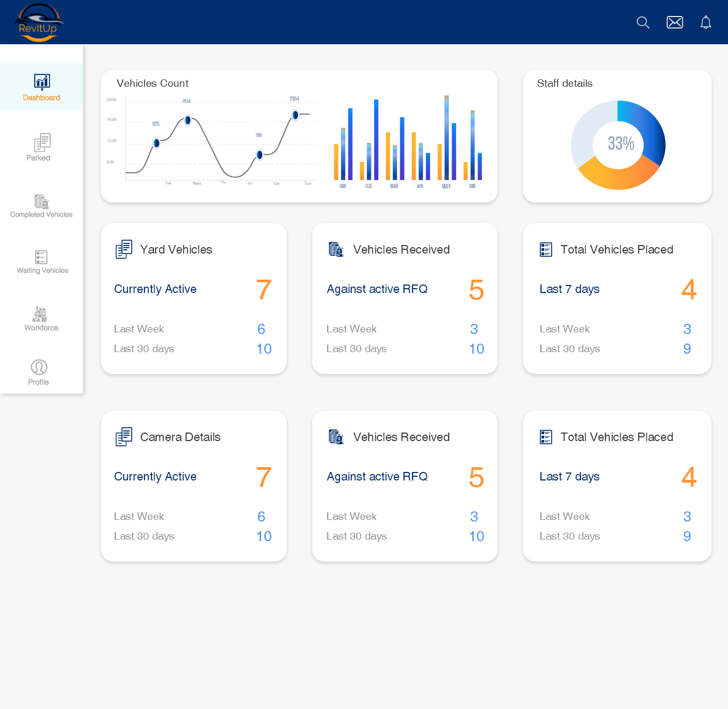Click Currently Active in Yard Vehicles
The width and height of the screenshot is (728, 709).
[155, 289]
